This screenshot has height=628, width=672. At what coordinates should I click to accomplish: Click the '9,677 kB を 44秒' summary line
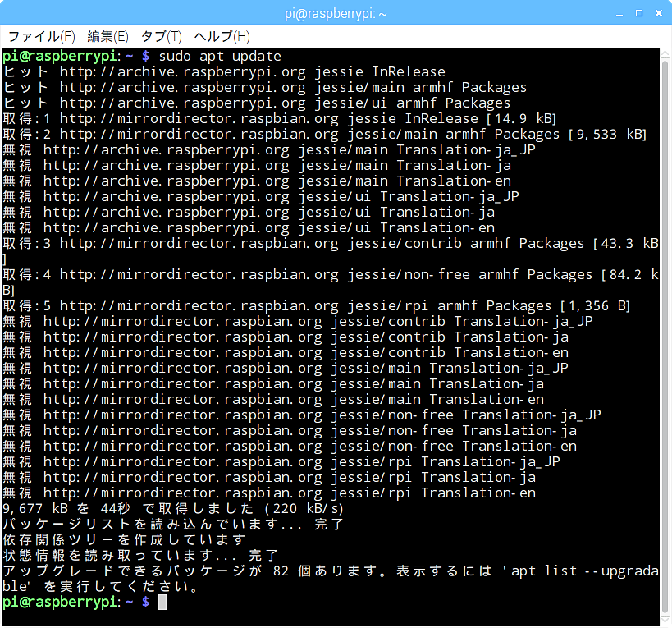tap(172, 508)
